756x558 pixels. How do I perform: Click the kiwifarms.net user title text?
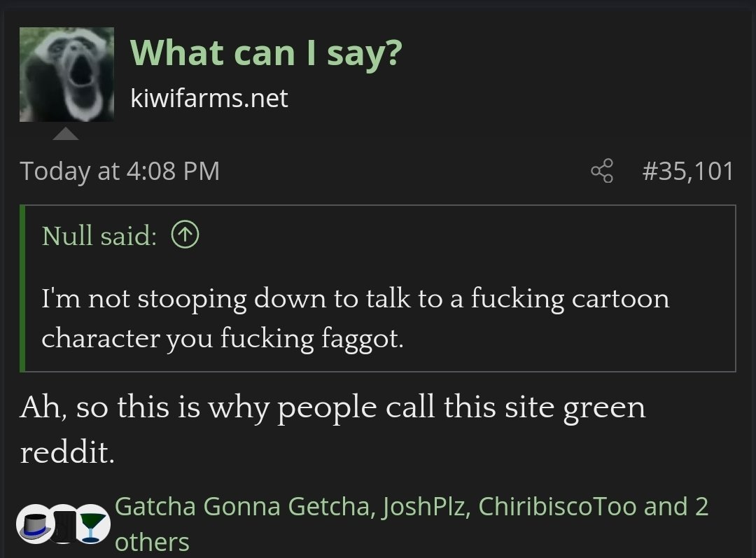click(209, 98)
